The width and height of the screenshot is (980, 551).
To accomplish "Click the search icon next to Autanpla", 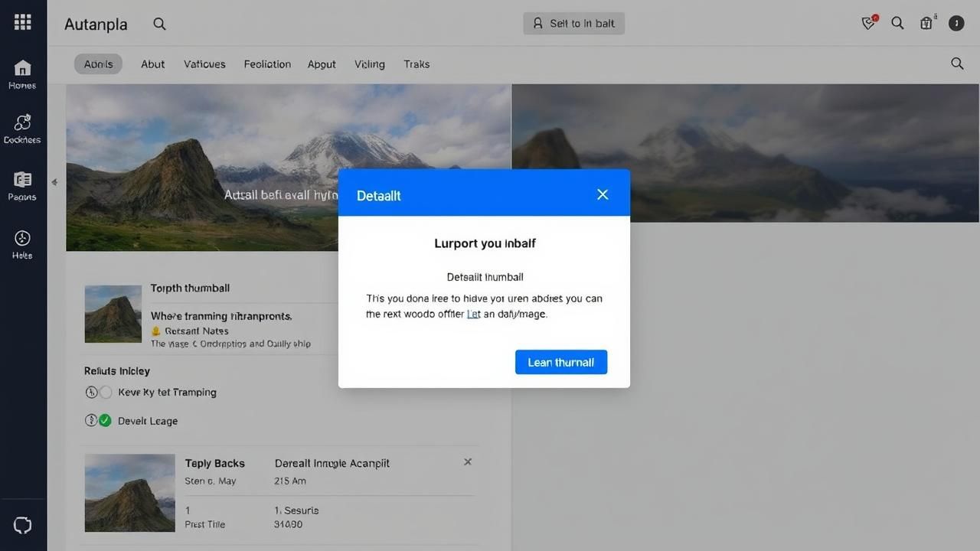I will click(159, 24).
